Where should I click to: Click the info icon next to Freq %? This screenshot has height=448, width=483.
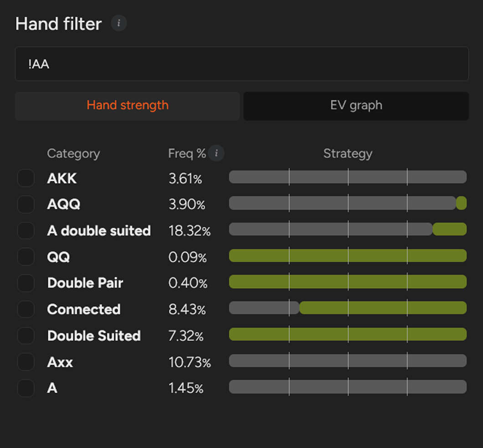(x=216, y=153)
